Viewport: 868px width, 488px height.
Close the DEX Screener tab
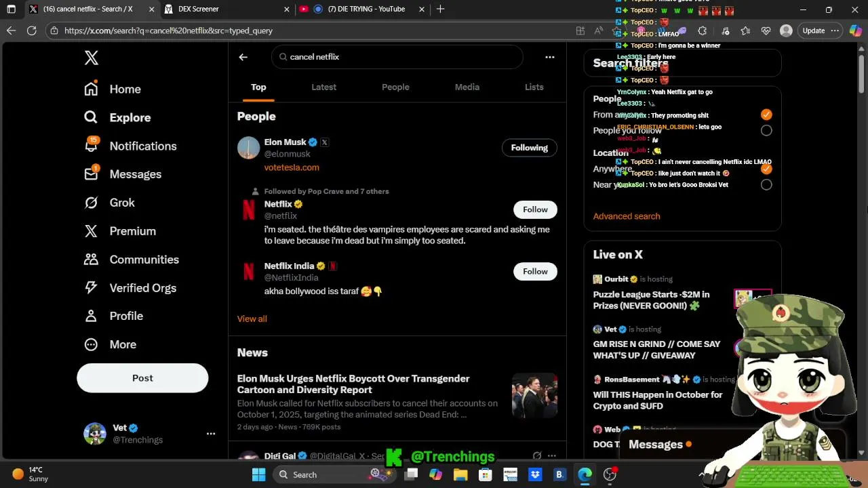coord(287,9)
